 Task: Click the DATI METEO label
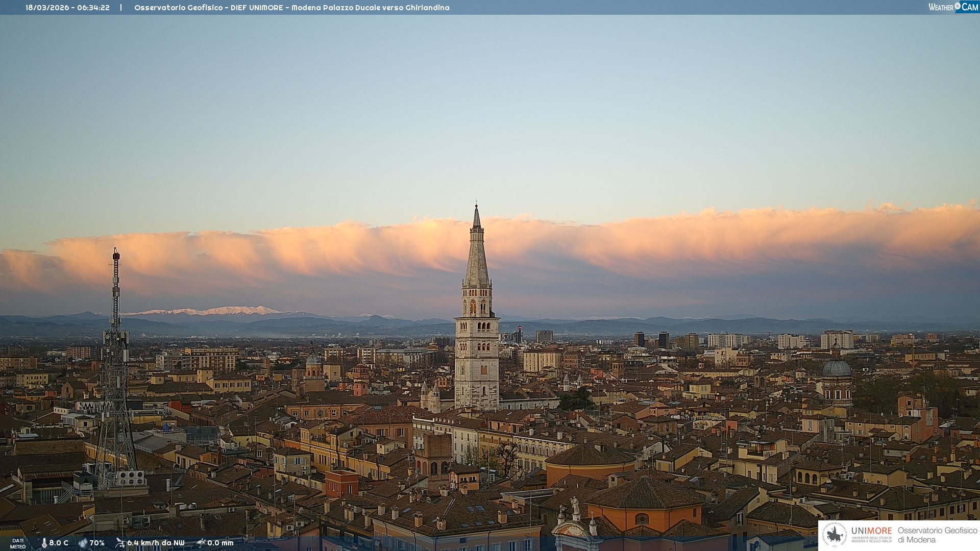pyautogui.click(x=18, y=543)
